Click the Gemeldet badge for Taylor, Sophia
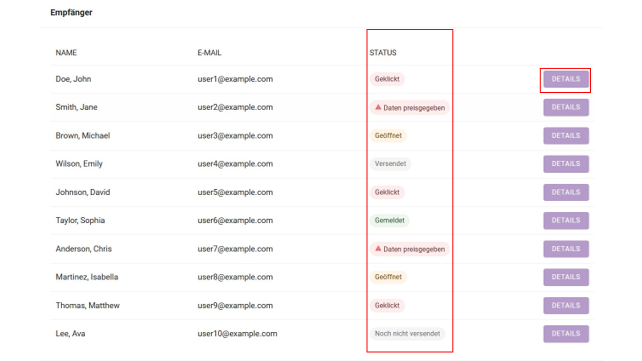Image resolution: width=642 pixels, height=361 pixels. point(389,220)
